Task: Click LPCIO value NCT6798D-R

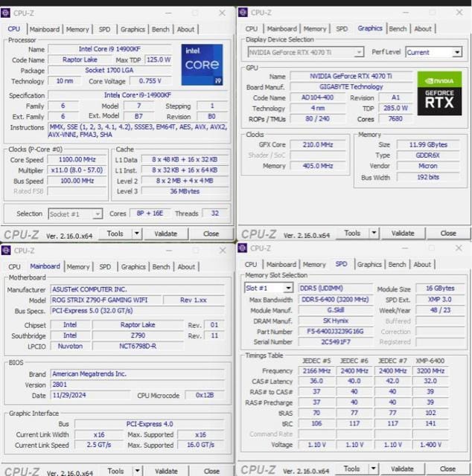Action: click(x=138, y=346)
